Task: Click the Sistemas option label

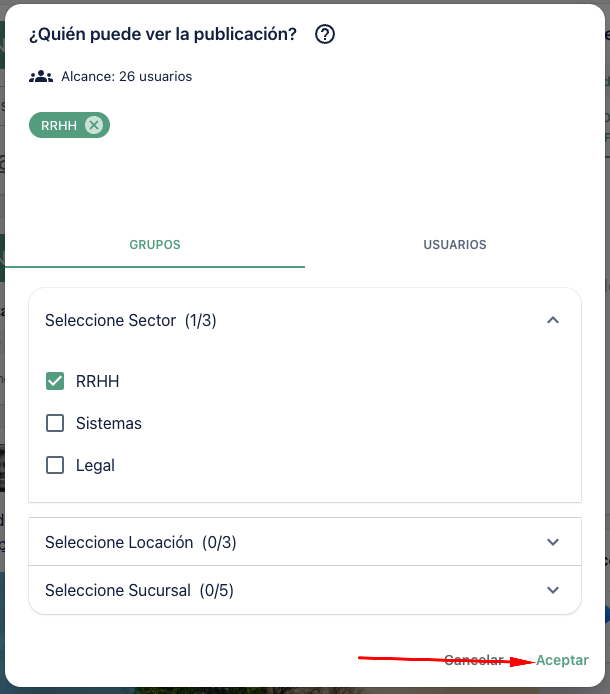Action: pos(109,423)
